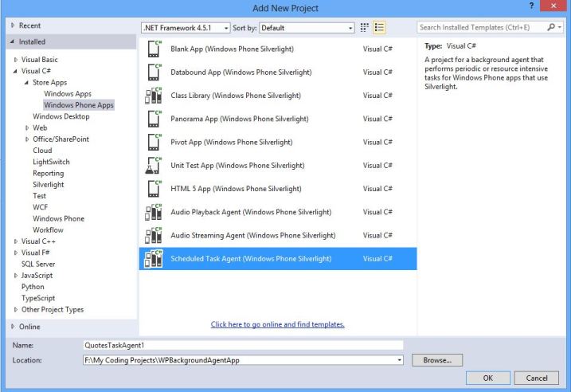Click 'Click here to go online' link
The image size is (571, 392).
(277, 324)
